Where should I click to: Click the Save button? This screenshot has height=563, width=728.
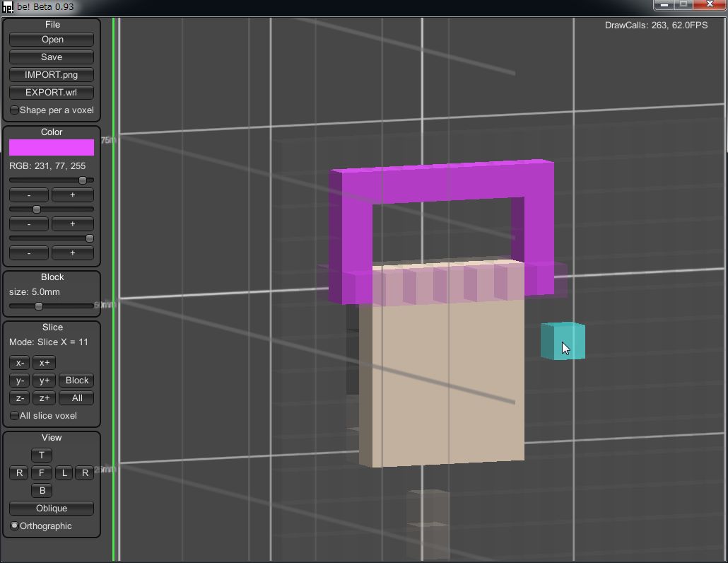[52, 57]
